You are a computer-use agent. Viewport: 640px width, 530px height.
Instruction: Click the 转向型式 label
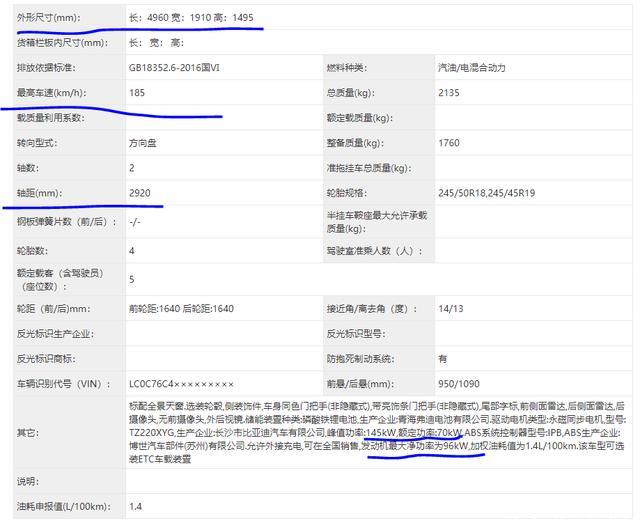37,143
